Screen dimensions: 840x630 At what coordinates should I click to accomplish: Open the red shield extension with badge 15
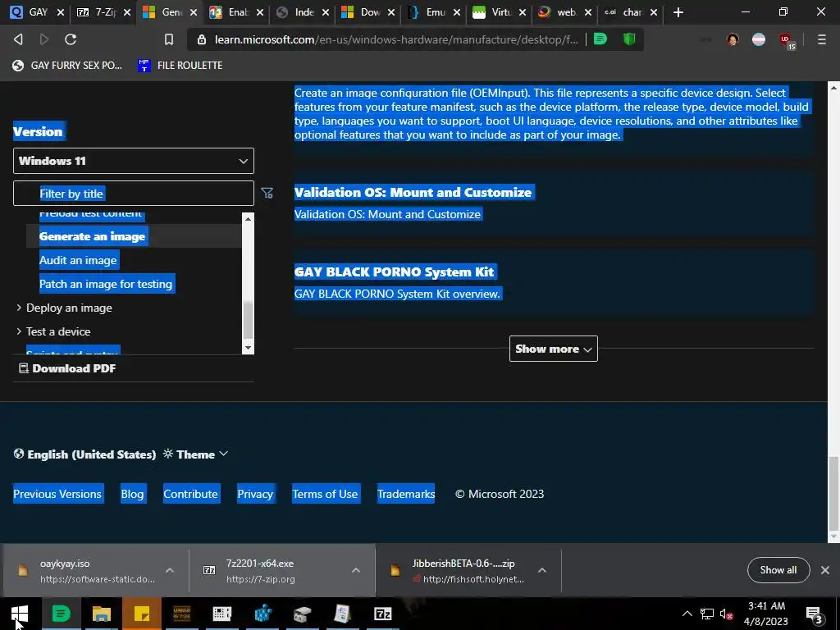(x=787, y=40)
